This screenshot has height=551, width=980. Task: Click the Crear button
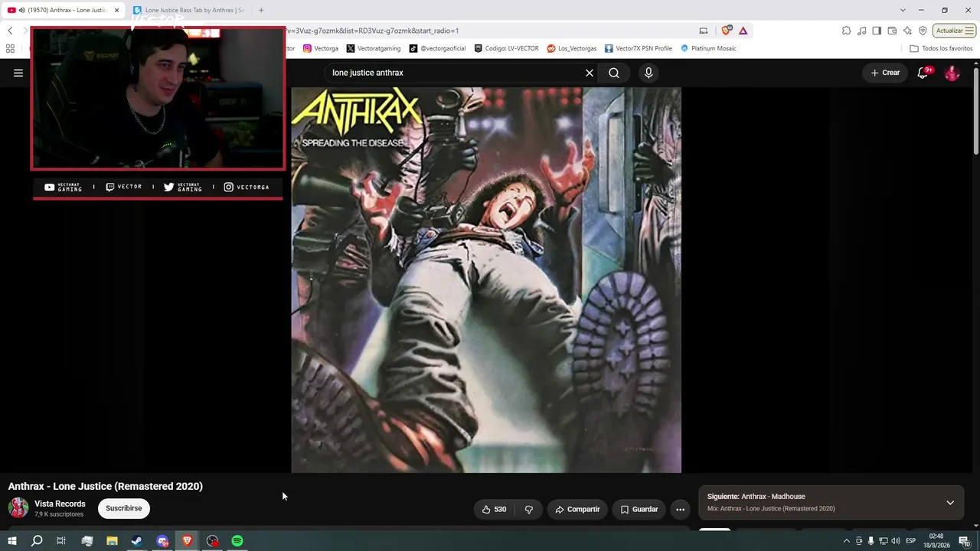[x=885, y=73]
